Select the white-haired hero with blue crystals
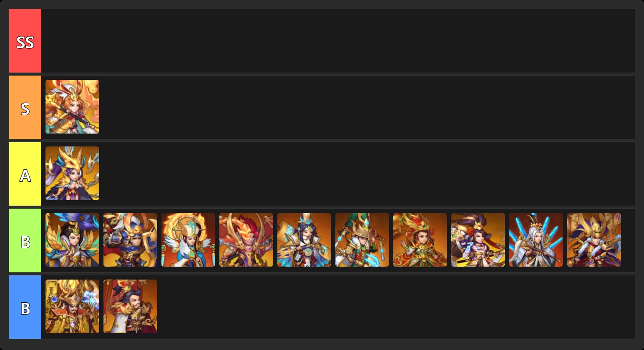This screenshot has width=644, height=350. pos(536,240)
